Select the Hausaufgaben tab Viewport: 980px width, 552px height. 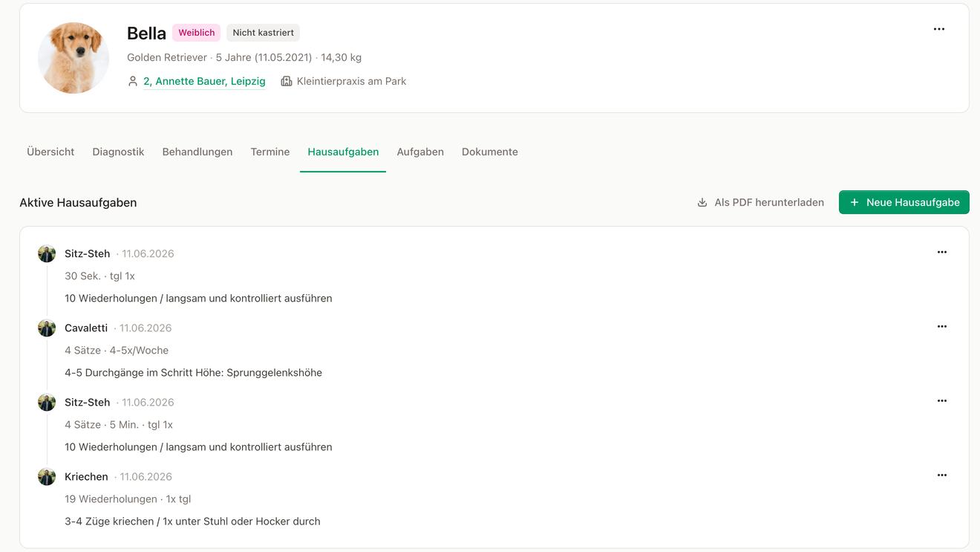[x=343, y=152]
